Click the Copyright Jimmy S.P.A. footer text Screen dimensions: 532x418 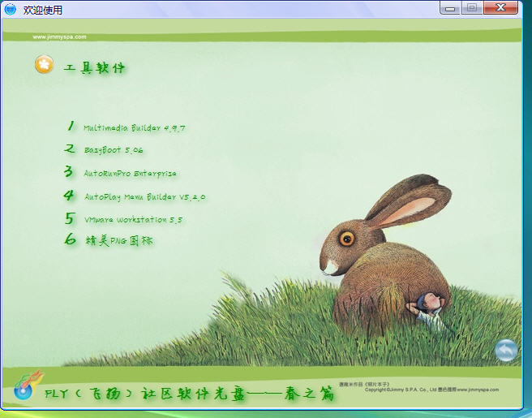[x=431, y=390]
